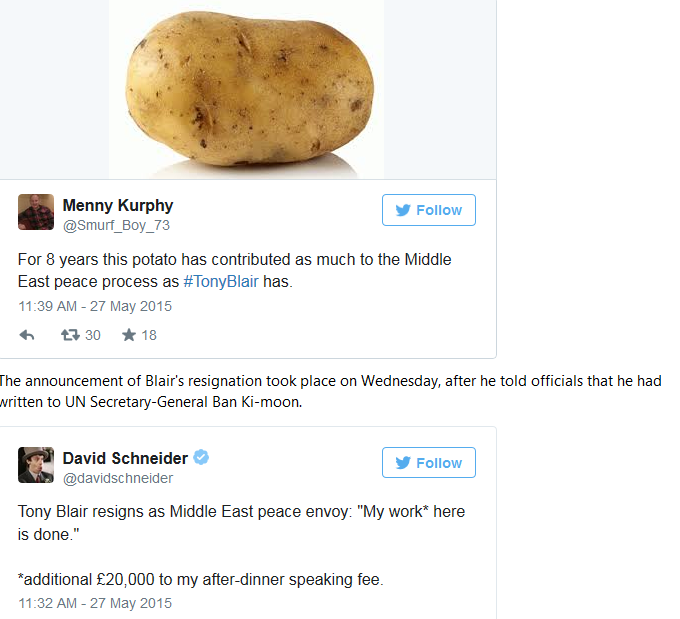Open the 11:39 AM - 27 May 2015 timestamp
Image resolution: width=680 pixels, height=619 pixels.
point(95,306)
